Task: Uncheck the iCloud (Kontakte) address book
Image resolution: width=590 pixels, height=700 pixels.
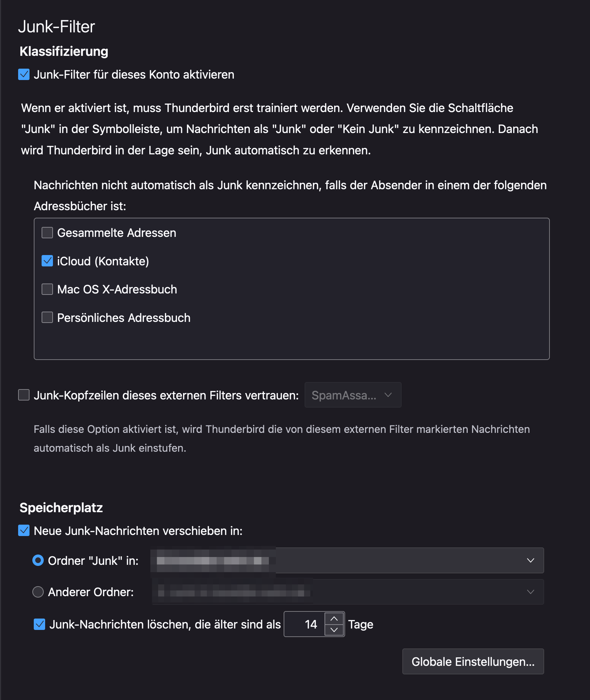Action: [47, 261]
